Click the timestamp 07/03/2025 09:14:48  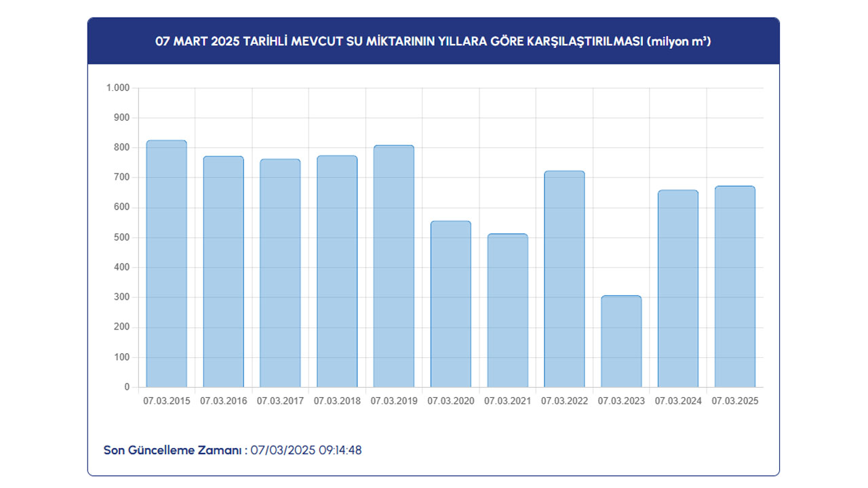tap(306, 450)
